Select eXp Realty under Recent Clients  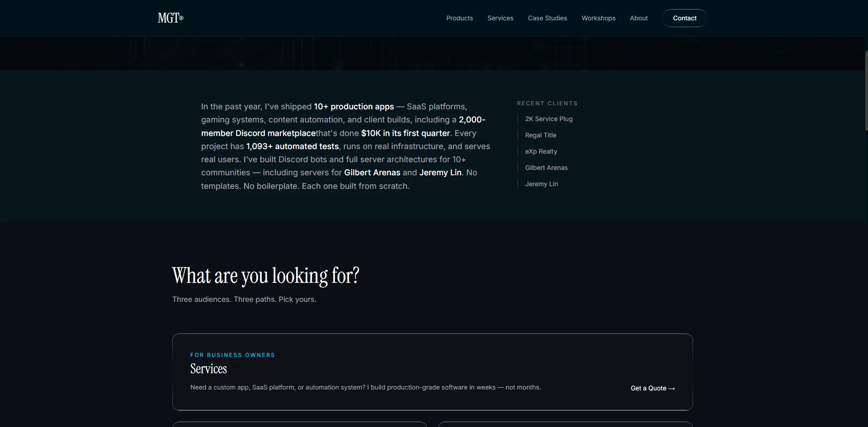pyautogui.click(x=541, y=151)
